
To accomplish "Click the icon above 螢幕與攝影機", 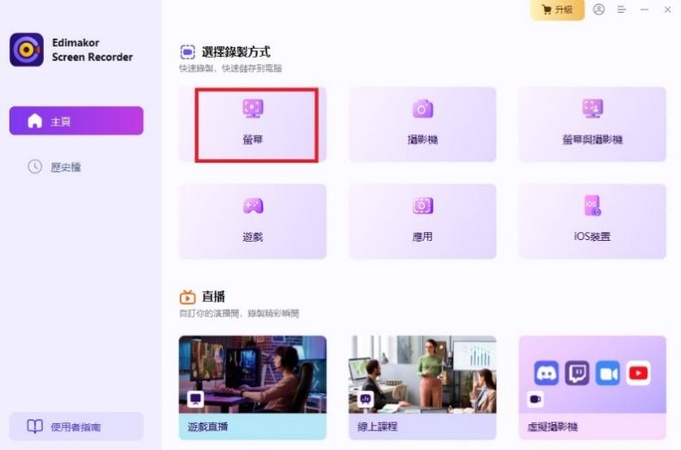I will (592, 109).
